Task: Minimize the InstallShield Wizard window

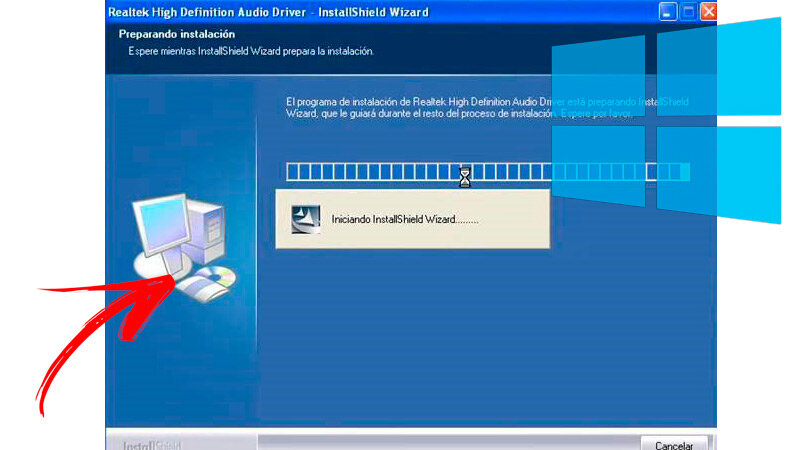Action: pyautogui.click(x=667, y=11)
